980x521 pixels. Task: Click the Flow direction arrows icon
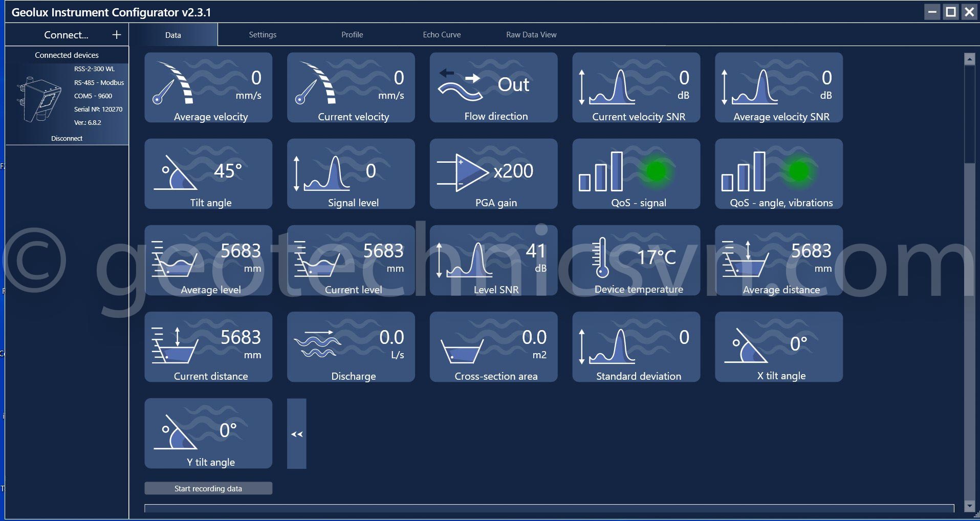[x=460, y=84]
